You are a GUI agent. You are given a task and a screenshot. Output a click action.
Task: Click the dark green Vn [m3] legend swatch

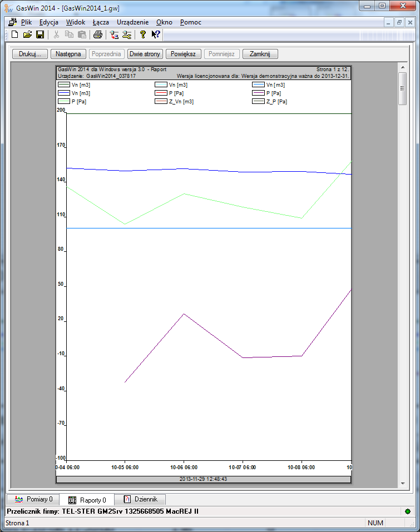pyautogui.click(x=64, y=85)
